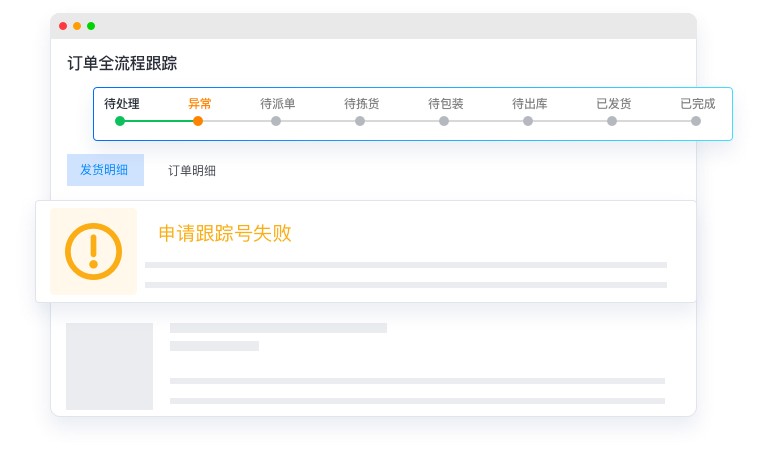Close the window with the red button
This screenshot has height=462, width=759.
63,26
